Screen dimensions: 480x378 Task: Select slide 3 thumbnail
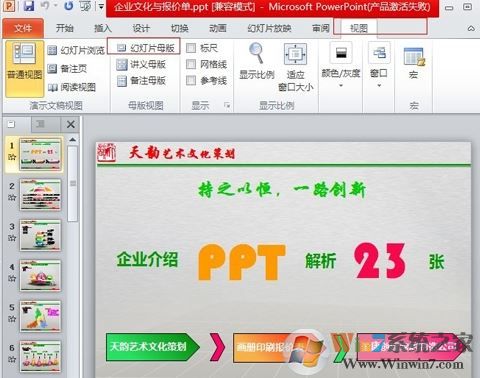pyautogui.click(x=40, y=235)
